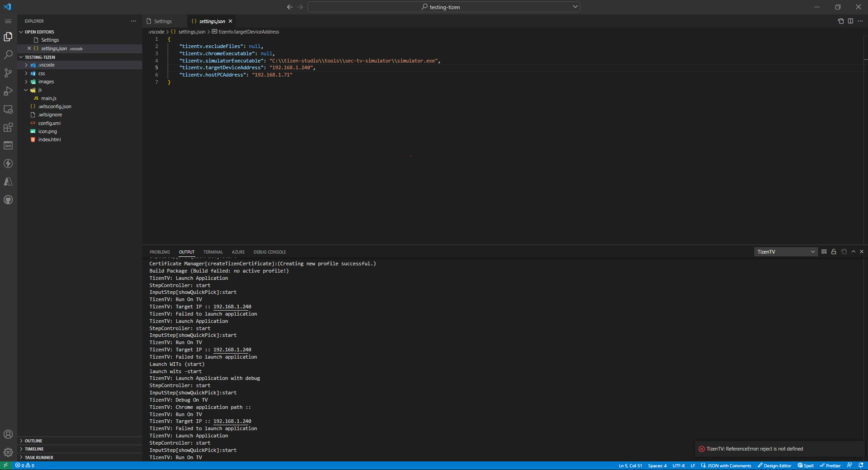Clear the Output panel contents

point(824,252)
